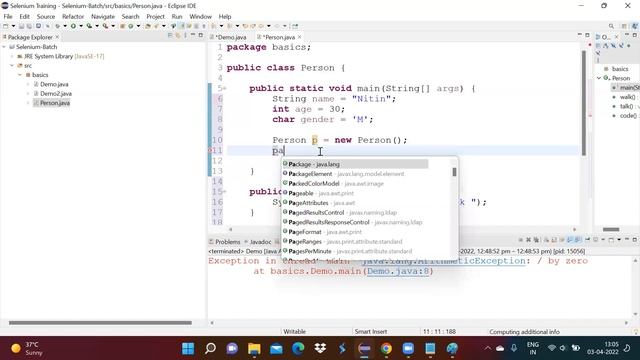Click the Clear Console icon
640x360 pixels.
pyautogui.click(x=547, y=240)
